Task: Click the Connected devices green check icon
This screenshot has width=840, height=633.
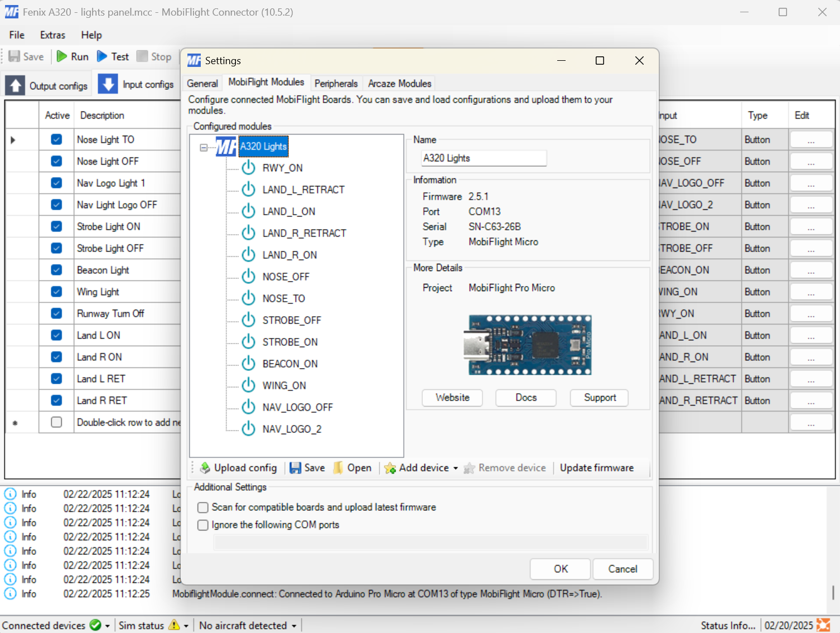Action: point(95,625)
